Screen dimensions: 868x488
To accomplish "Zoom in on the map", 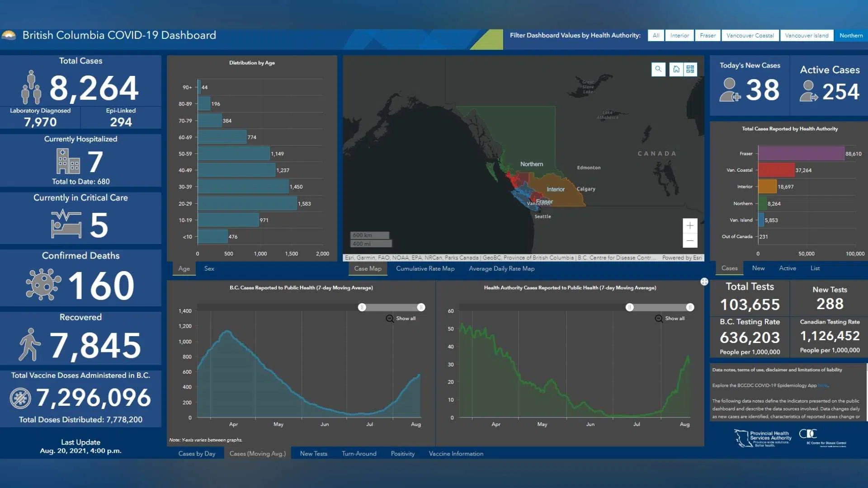I will click(x=690, y=225).
